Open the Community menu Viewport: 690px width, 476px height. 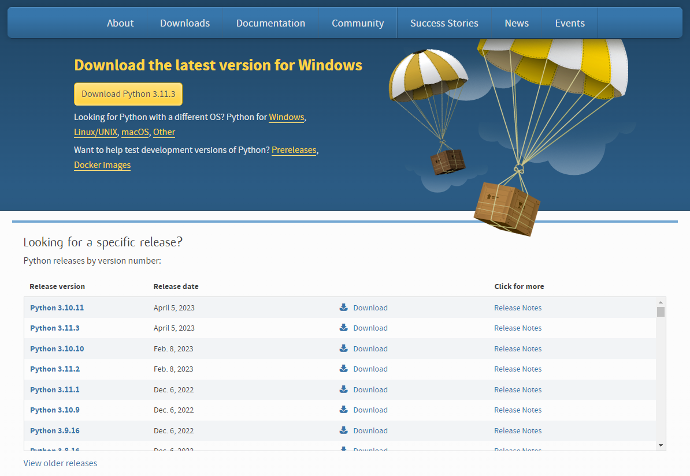coord(358,23)
